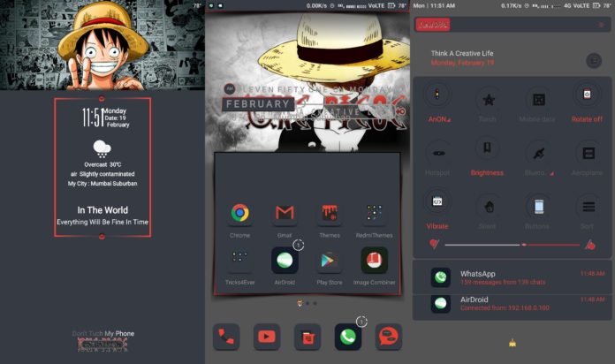Tap the 11:51 lock screen clock

93,118
